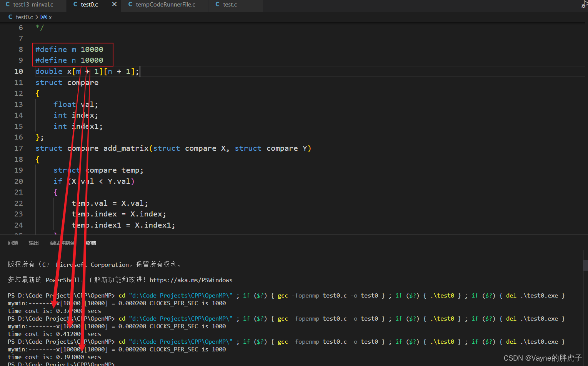This screenshot has height=366, width=588.
Task: Click line number 24 in the gutter
Action: (x=18, y=225)
